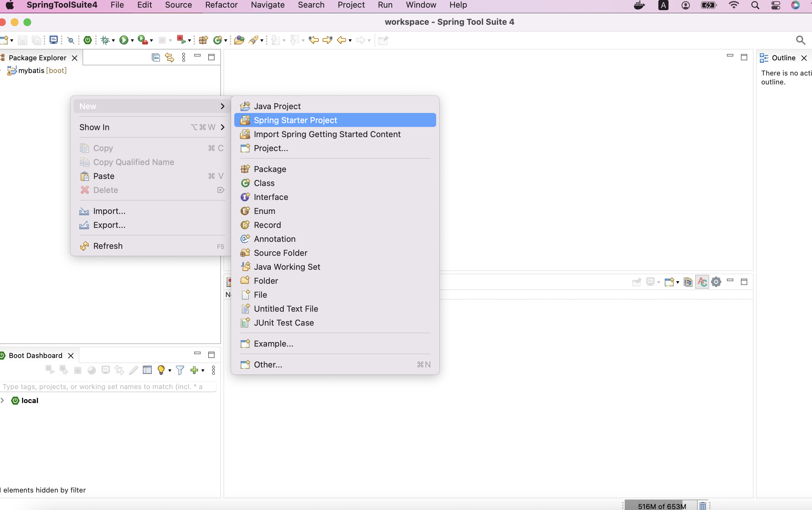Open the dropdown arrow next to Run button

tap(132, 41)
